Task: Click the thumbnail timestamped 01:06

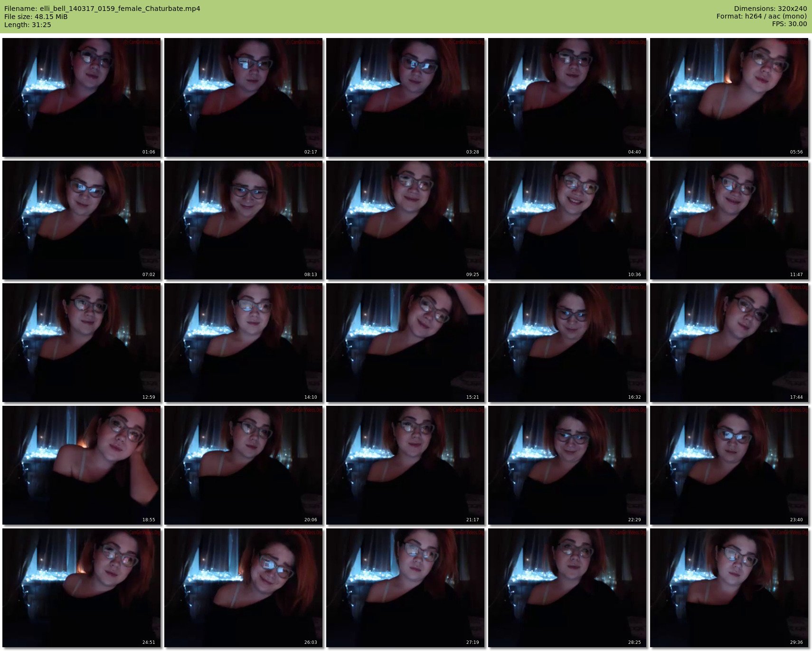Action: point(82,97)
